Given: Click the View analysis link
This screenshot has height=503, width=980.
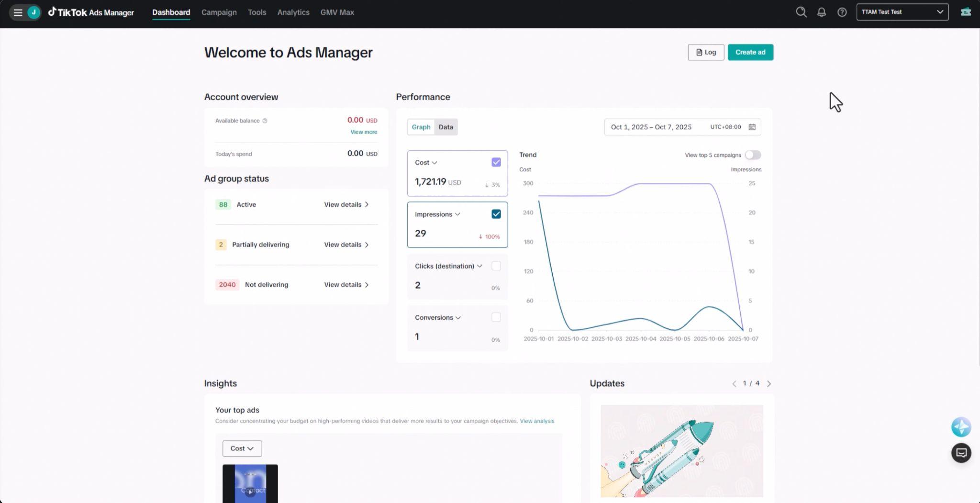Looking at the screenshot, I should click(537, 421).
